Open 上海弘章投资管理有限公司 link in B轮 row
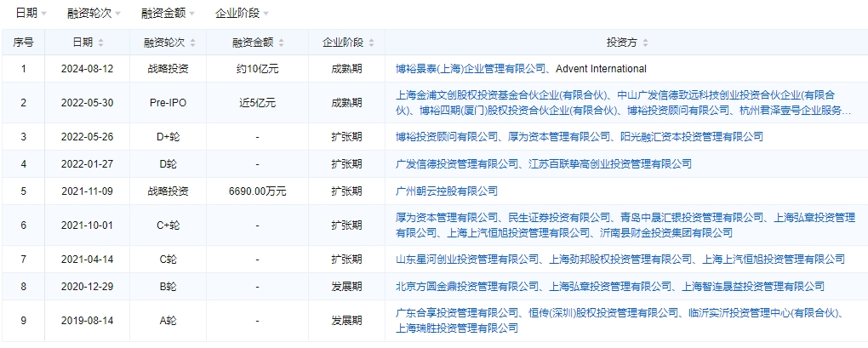 610,286
